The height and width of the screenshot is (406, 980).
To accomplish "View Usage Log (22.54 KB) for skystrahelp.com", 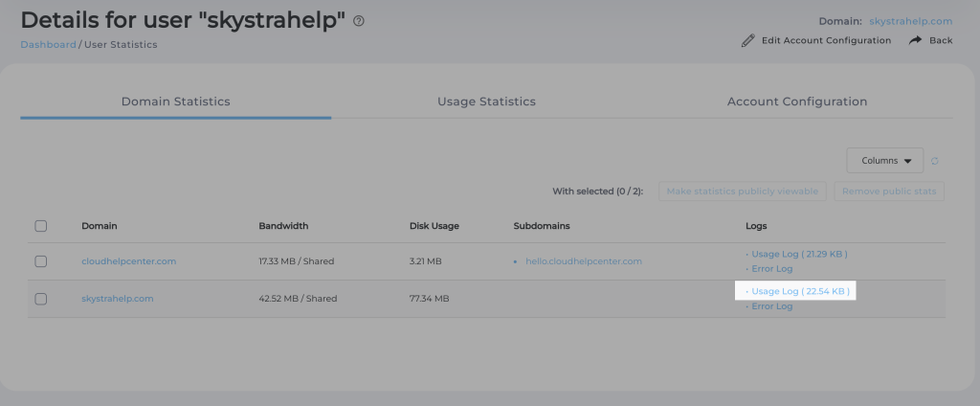I will point(800,291).
